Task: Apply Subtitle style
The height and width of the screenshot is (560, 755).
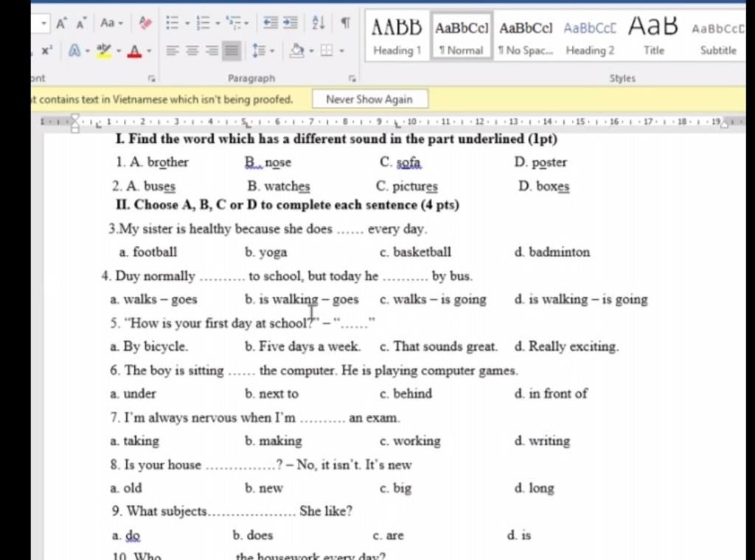Action: (717, 36)
